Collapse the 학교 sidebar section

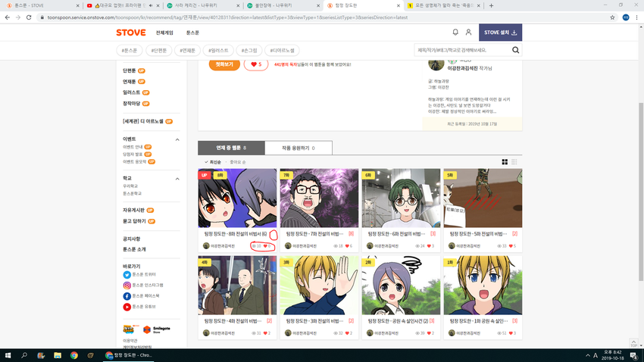pyautogui.click(x=177, y=179)
